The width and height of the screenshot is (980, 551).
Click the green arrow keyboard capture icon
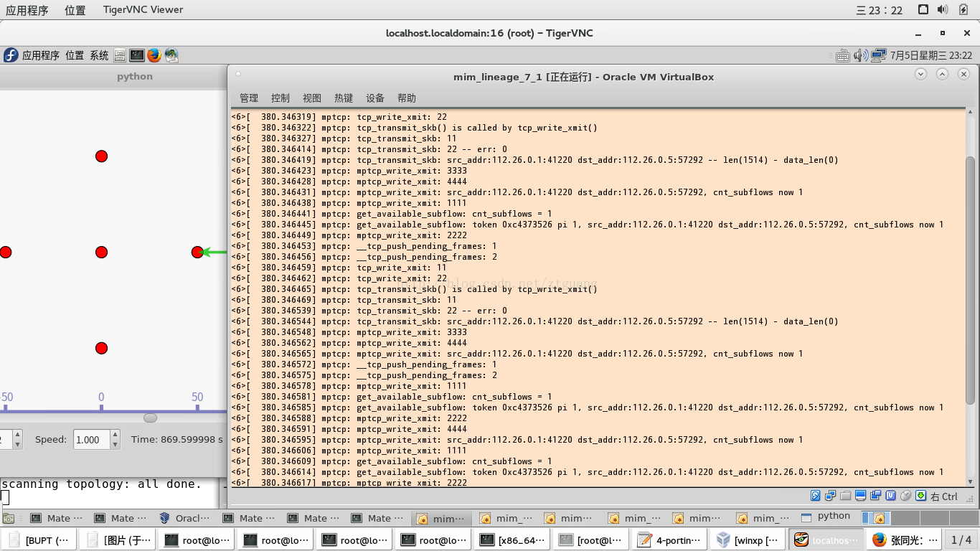coord(920,496)
